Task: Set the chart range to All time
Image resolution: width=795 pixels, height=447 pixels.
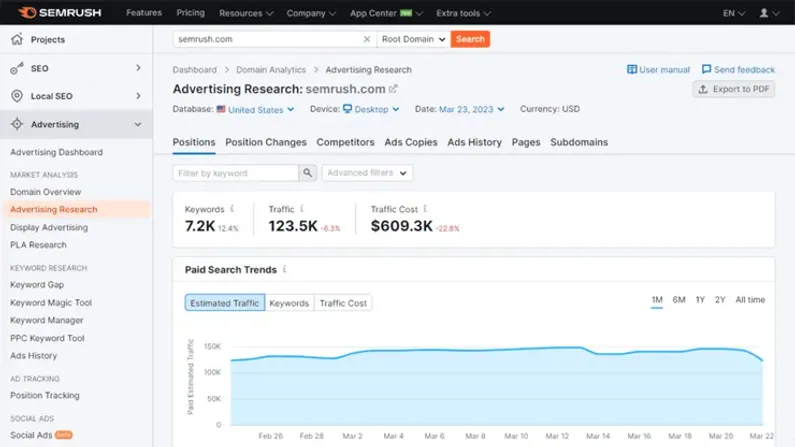Action: [750, 300]
